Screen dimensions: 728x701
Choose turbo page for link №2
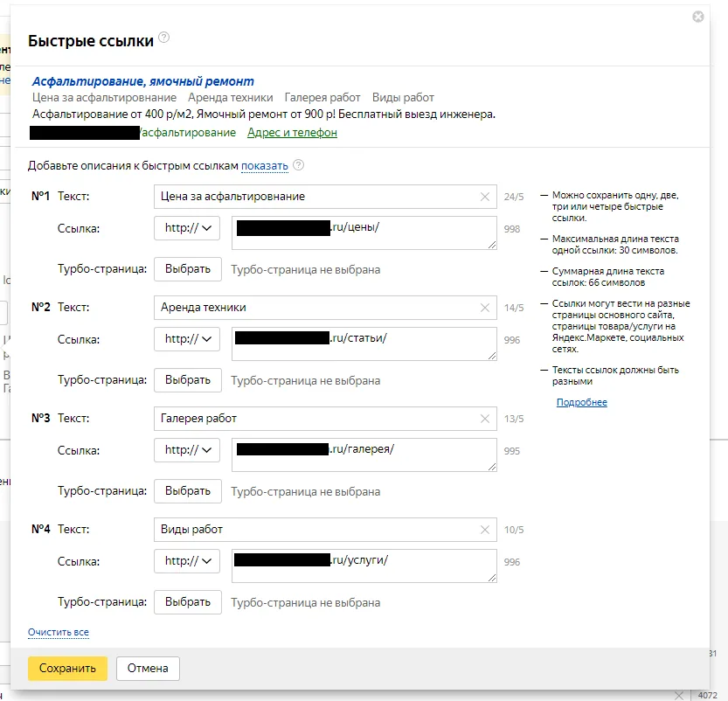pos(188,380)
